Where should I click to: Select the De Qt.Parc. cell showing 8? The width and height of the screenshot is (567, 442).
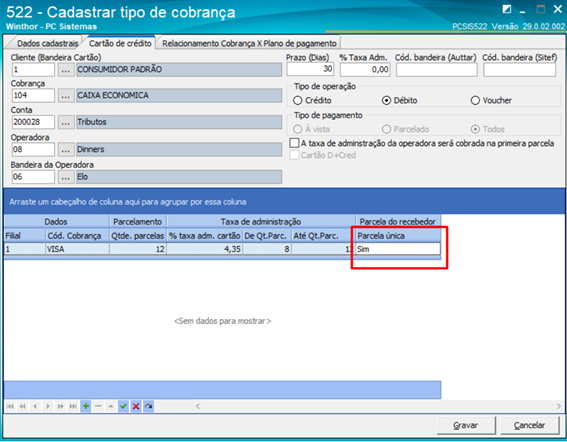pyautogui.click(x=267, y=249)
